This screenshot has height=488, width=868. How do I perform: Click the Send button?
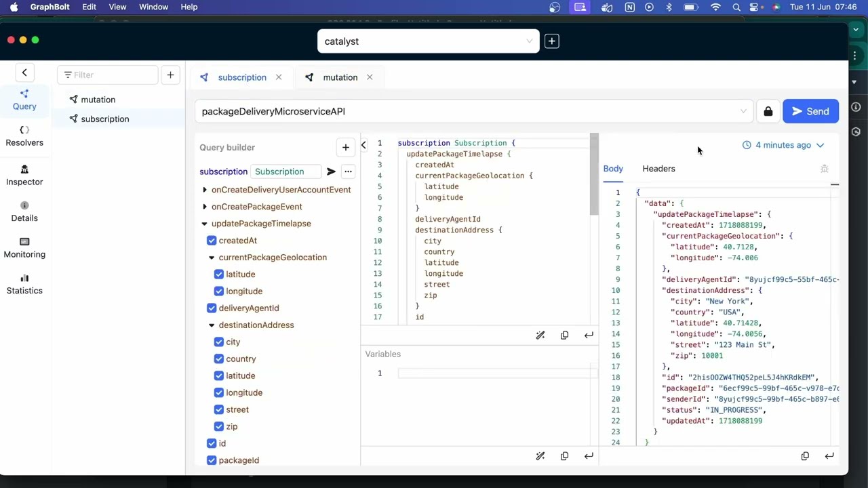(810, 112)
